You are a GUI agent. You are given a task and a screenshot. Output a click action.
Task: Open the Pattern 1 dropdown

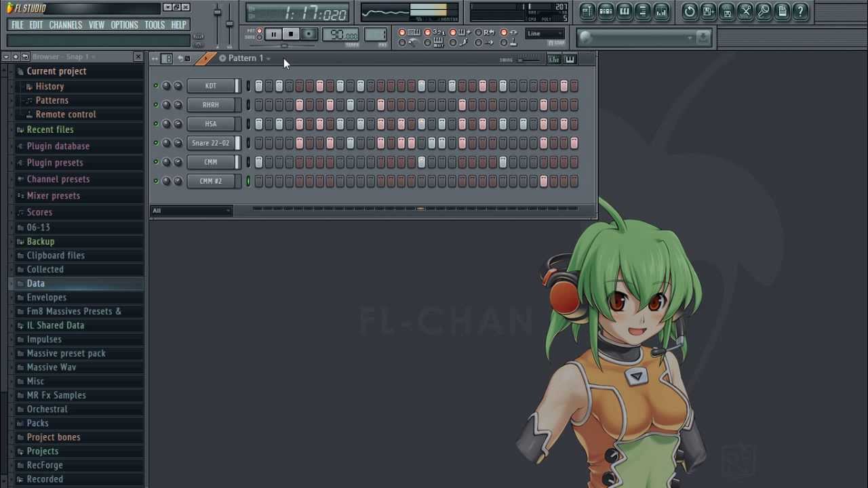point(269,59)
